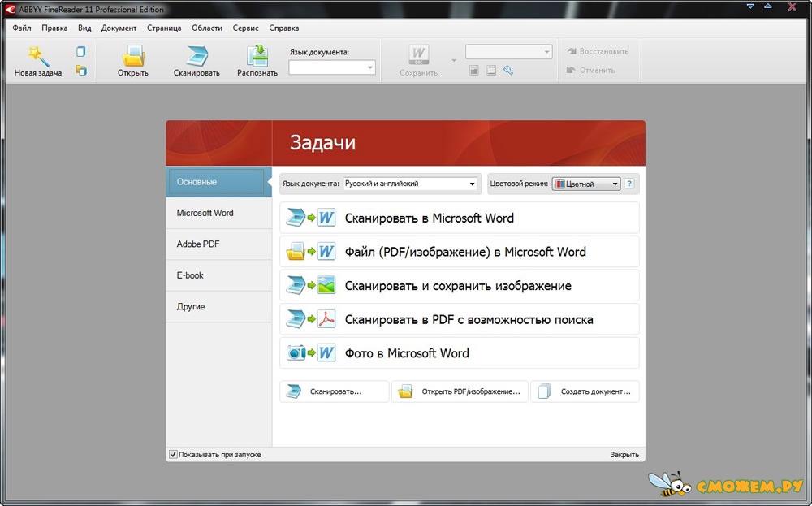This screenshot has height=506, width=812.
Task: Run recognition with the Распознать icon
Action: [257, 56]
